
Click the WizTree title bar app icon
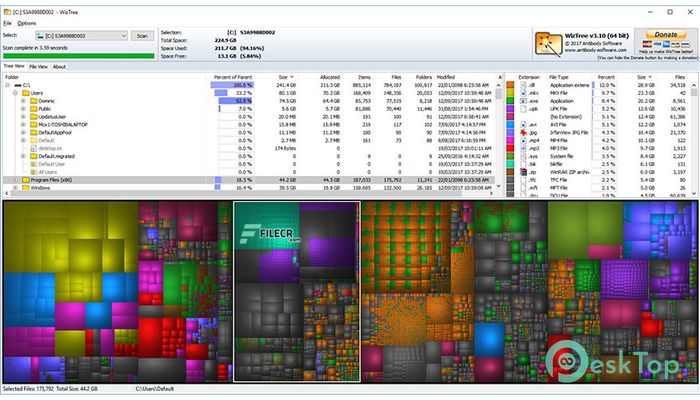coord(7,12)
